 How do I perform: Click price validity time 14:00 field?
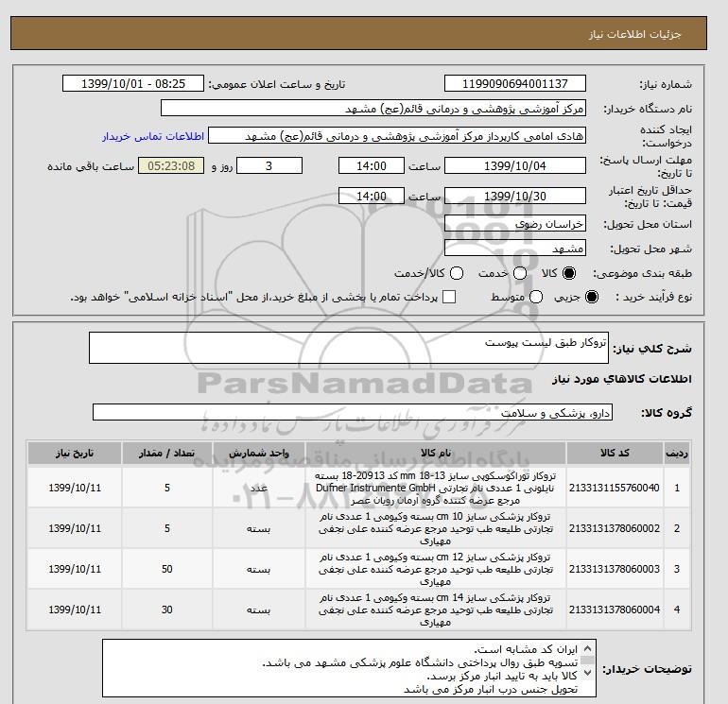pos(372,196)
